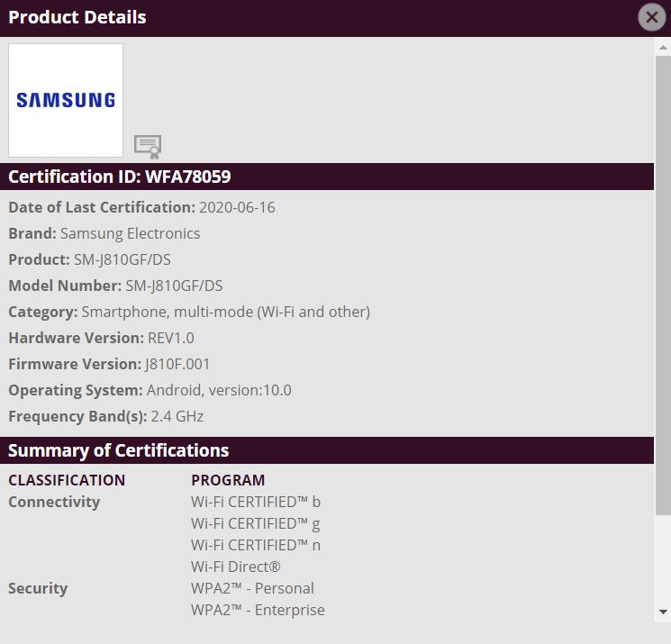The height and width of the screenshot is (644, 671).
Task: Click the Wi-Fi Direct program entry
Action: (x=236, y=567)
